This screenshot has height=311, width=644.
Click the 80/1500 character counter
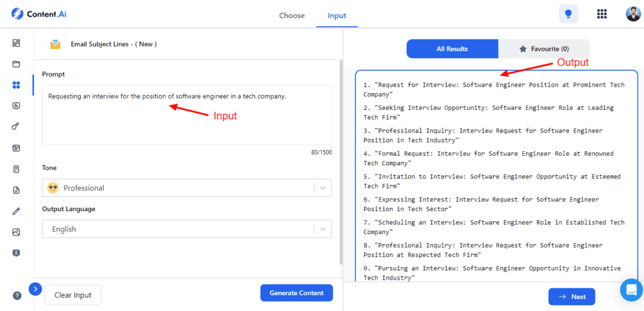321,152
